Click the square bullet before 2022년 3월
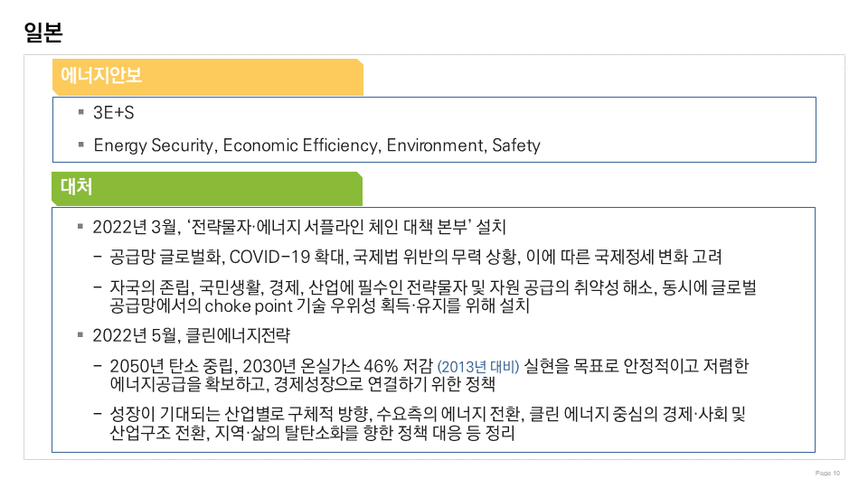The height and width of the screenshot is (488, 868). pos(81,225)
